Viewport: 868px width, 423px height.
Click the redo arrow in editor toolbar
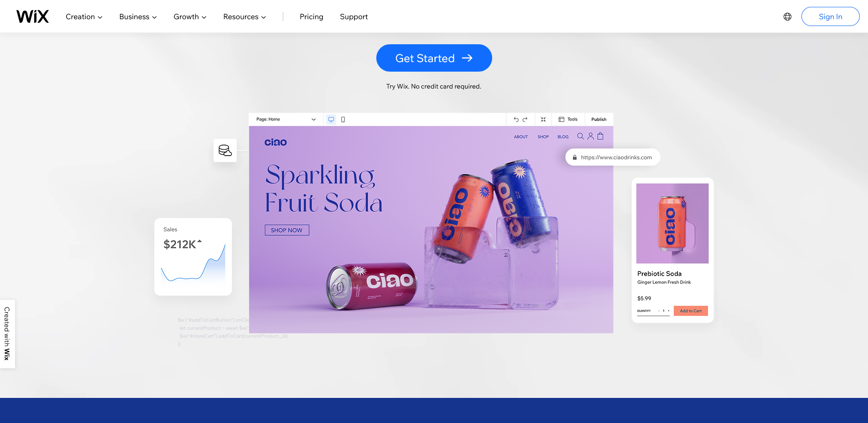pos(525,120)
